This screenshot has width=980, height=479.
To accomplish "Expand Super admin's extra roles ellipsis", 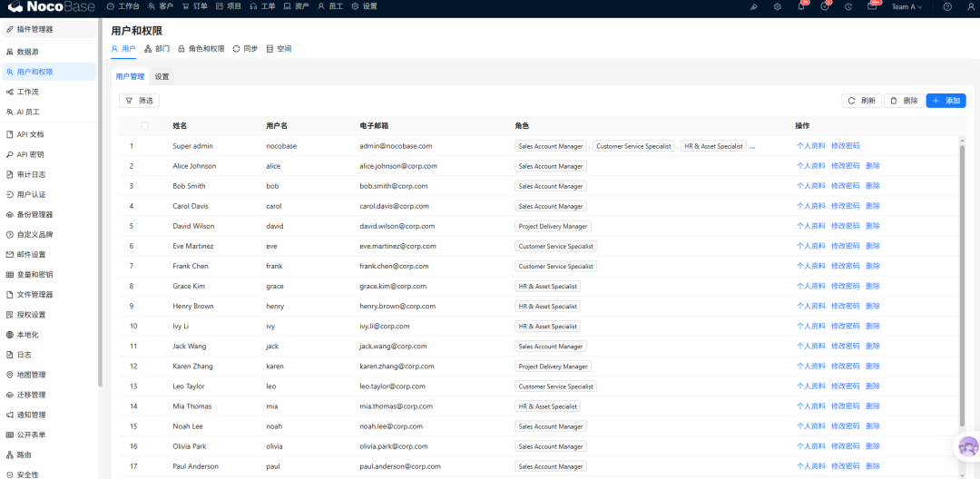I will point(752,146).
